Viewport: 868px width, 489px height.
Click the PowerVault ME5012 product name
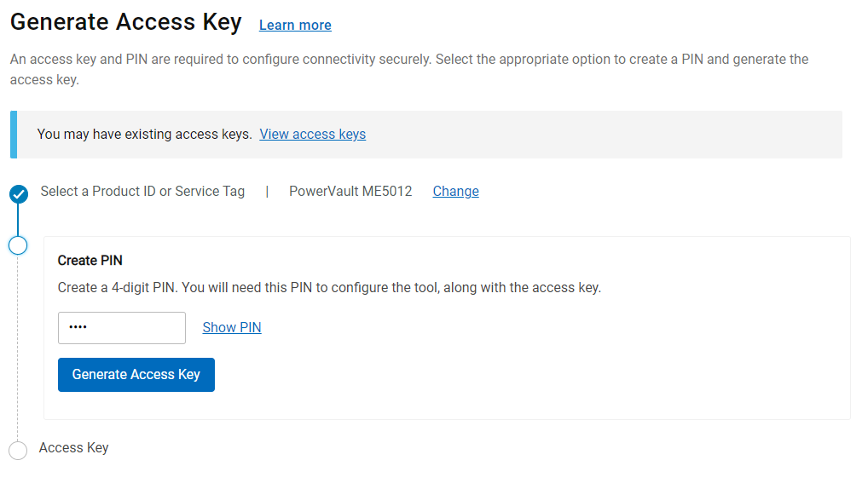tap(350, 192)
